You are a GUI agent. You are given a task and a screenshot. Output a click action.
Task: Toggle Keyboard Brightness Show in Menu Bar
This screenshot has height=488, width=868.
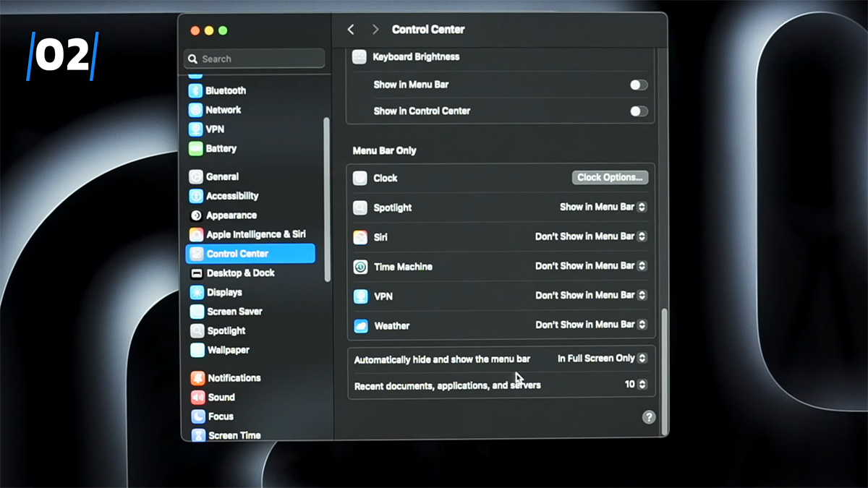click(x=639, y=85)
